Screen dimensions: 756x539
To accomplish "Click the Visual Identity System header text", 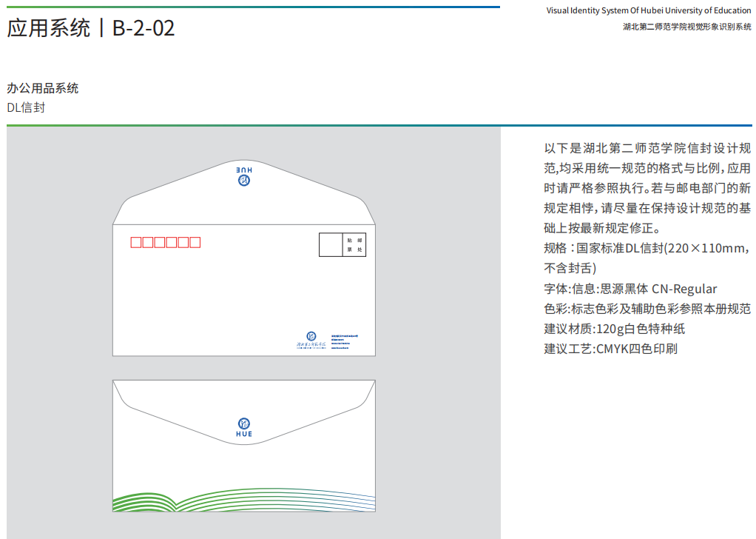I will click(x=648, y=10).
